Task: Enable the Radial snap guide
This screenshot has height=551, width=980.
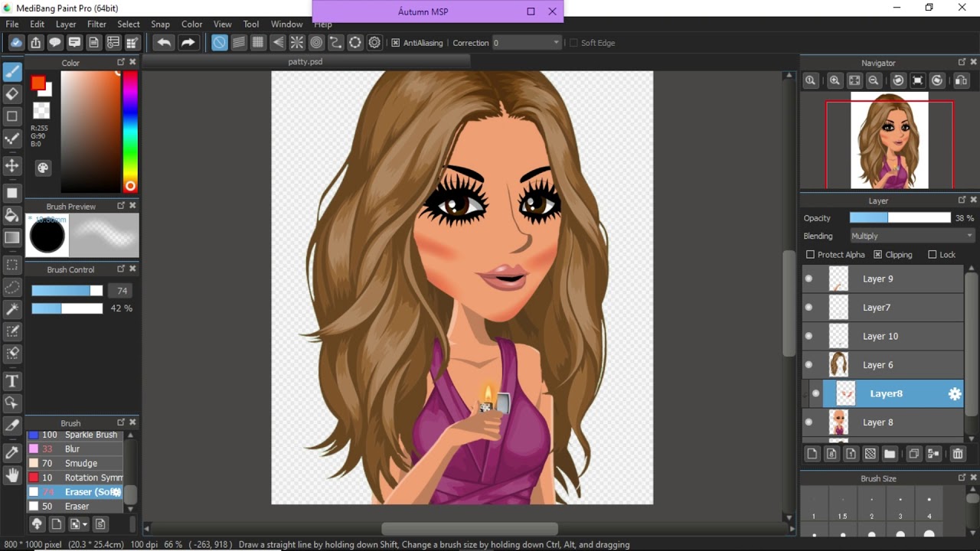Action: pyautogui.click(x=297, y=43)
